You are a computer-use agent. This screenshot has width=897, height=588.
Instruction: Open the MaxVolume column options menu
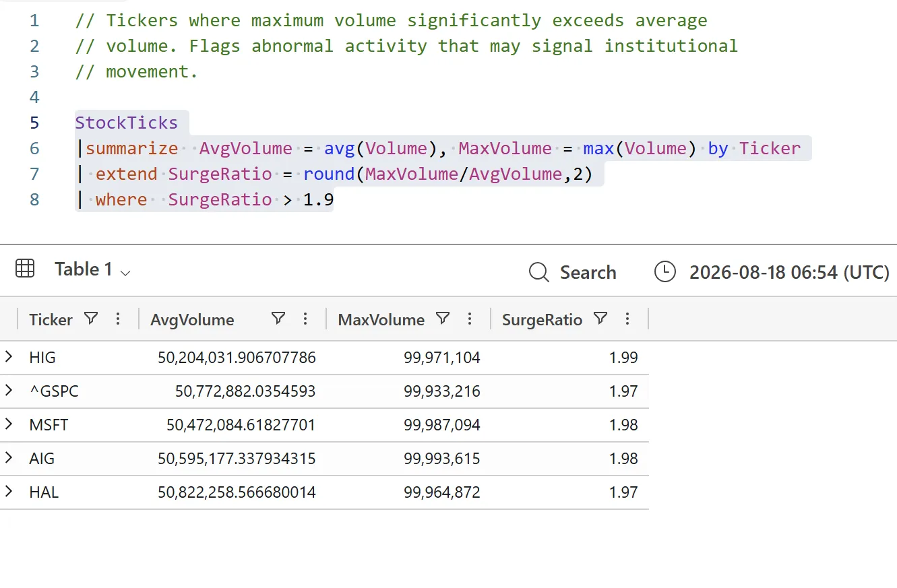(470, 319)
